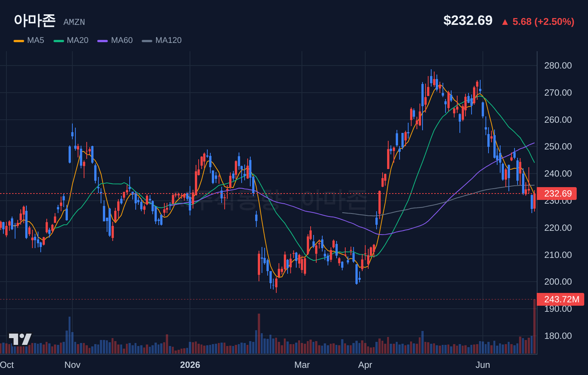
Task: Click the red up-triangle change indicator
Action: (x=505, y=22)
